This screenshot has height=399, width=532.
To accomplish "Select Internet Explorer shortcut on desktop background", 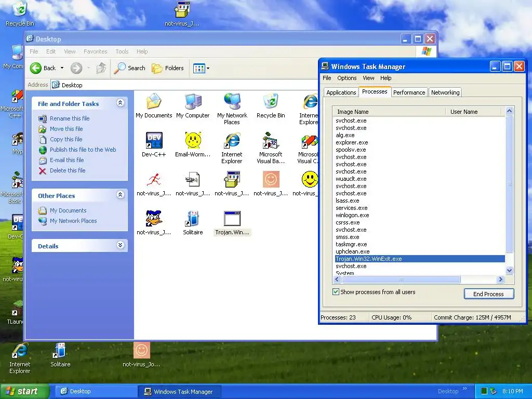I will point(20,351).
